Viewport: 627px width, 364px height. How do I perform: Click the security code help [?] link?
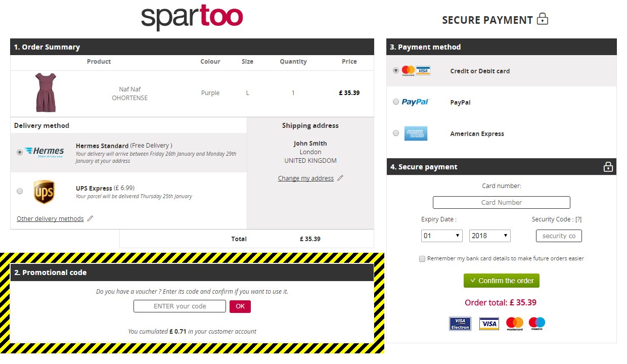(x=578, y=219)
